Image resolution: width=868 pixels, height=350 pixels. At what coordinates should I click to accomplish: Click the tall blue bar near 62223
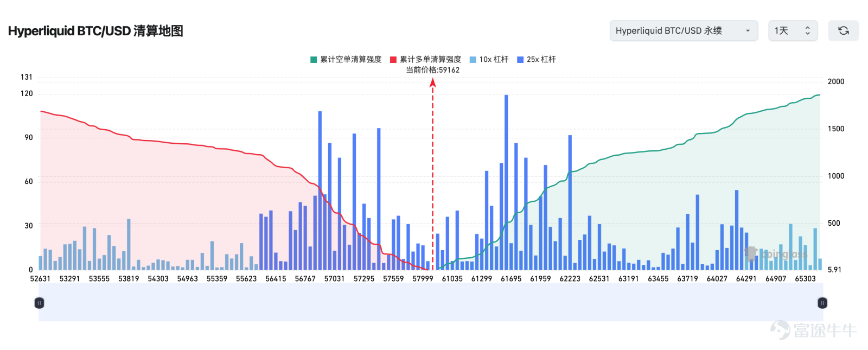570,202
